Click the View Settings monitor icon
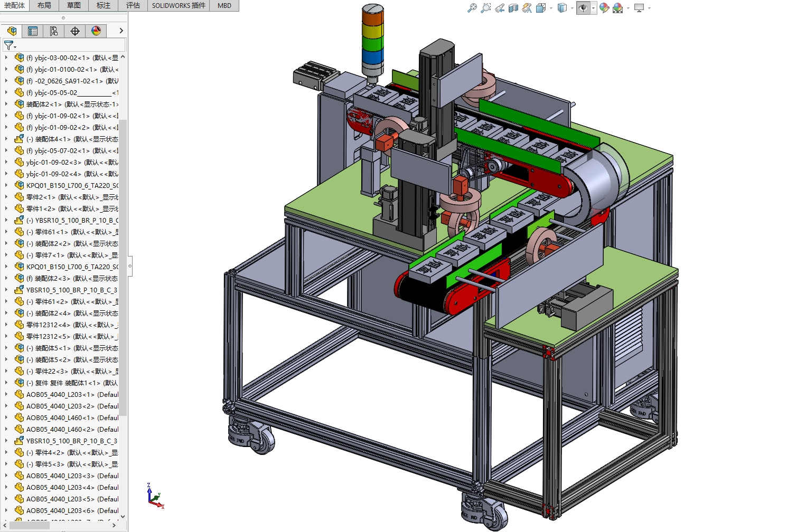Image resolution: width=787 pixels, height=532 pixels. (639, 8)
